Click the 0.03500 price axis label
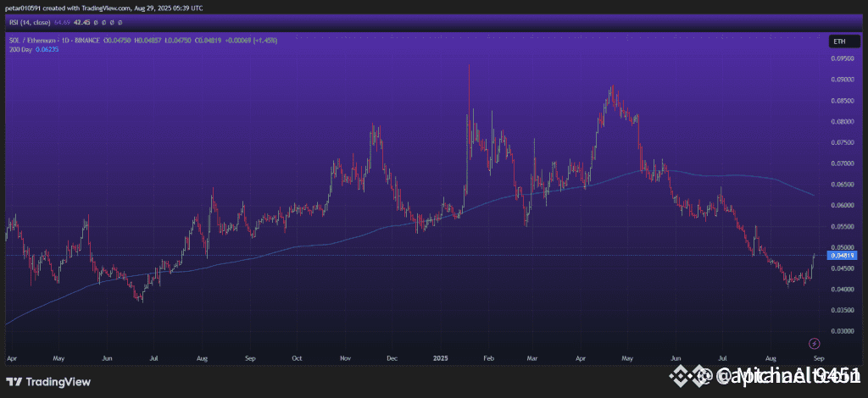Image resolution: width=868 pixels, height=398 pixels. (x=843, y=310)
